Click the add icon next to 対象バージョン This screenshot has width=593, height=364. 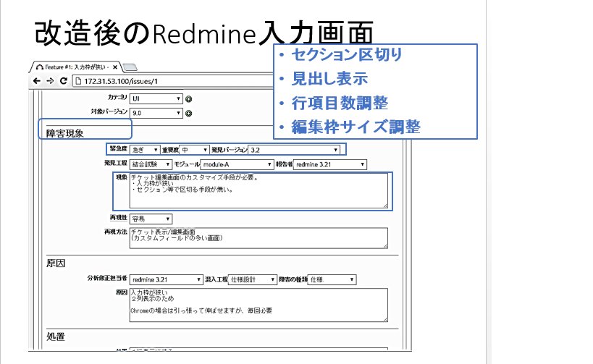tap(189, 113)
